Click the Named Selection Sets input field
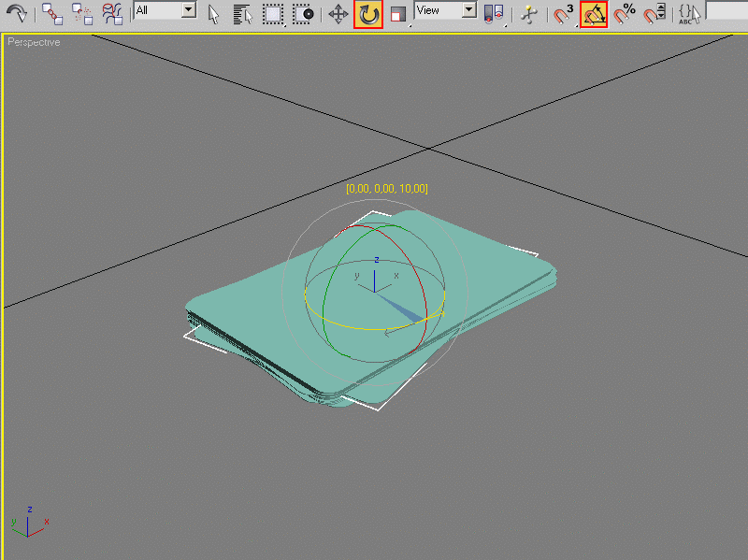The height and width of the screenshot is (560, 748). tap(726, 10)
